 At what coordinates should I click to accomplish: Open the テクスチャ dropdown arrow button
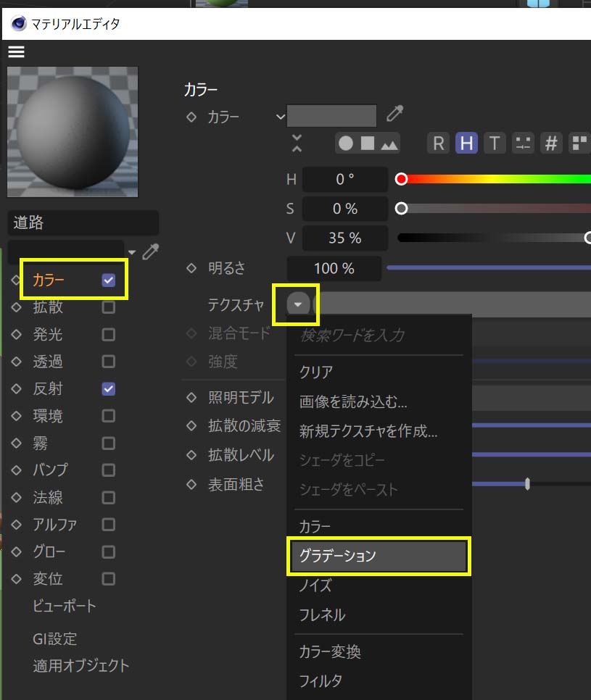click(298, 304)
